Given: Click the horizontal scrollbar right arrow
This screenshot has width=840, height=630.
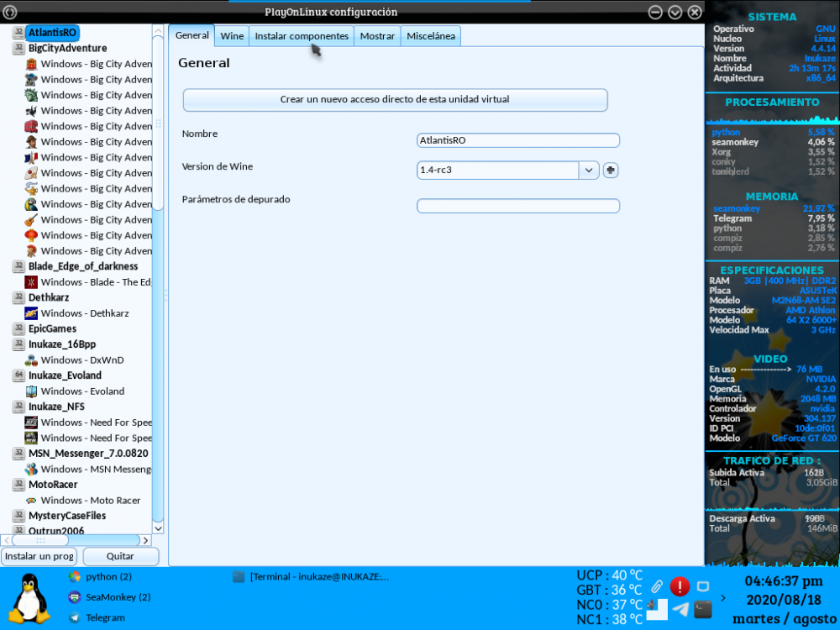Looking at the screenshot, I should point(145,540).
